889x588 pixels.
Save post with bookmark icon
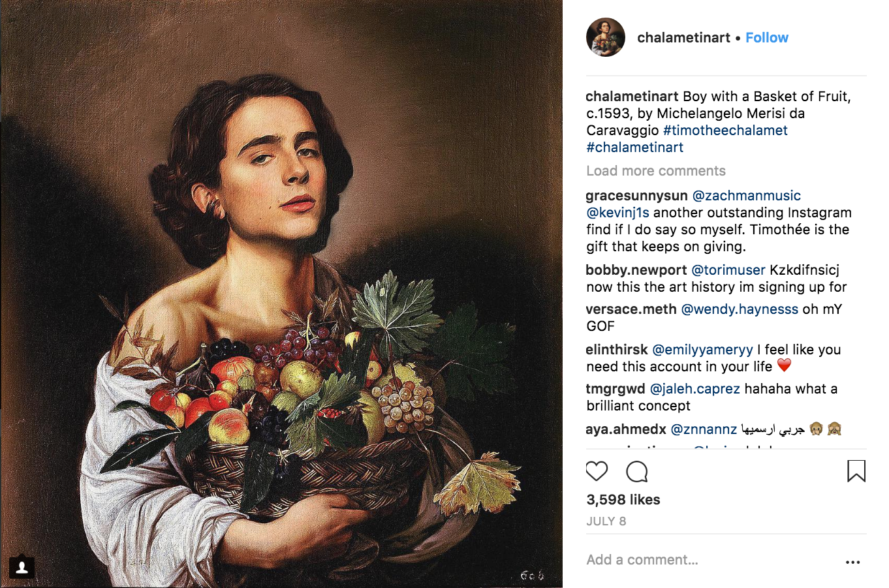point(856,471)
